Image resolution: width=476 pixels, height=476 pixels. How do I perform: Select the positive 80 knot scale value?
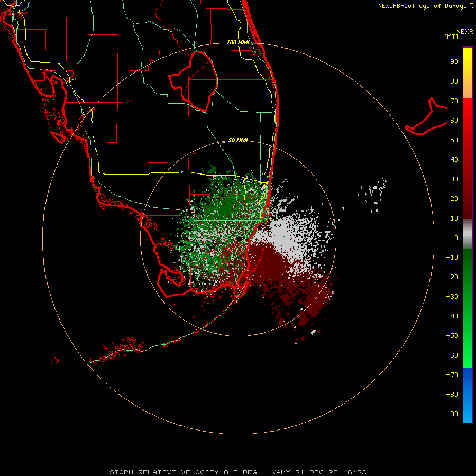pos(454,81)
